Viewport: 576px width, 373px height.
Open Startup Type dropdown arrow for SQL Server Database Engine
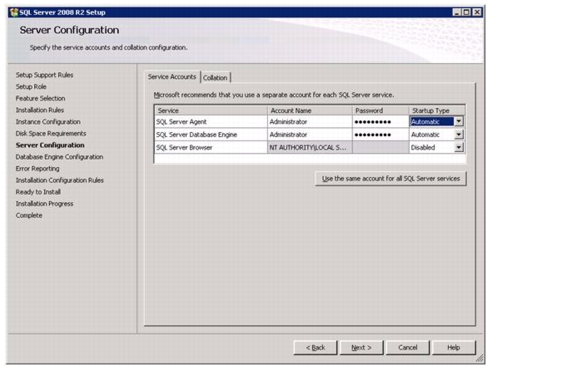[459, 135]
